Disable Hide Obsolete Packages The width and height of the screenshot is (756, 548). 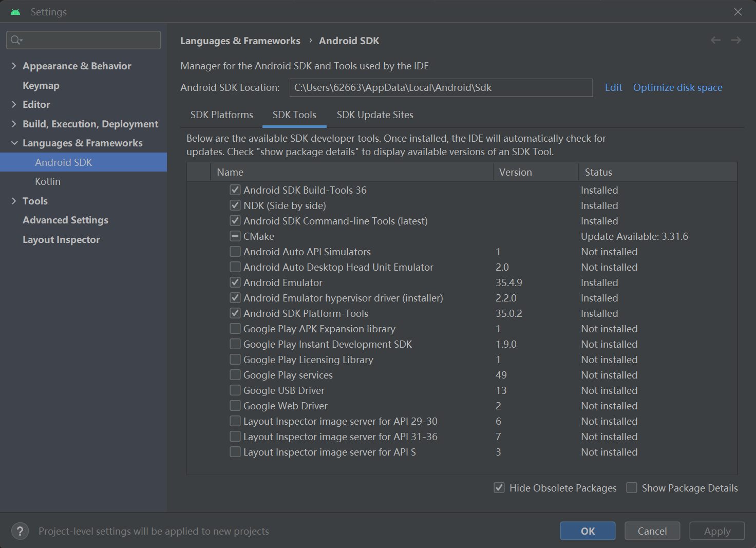[499, 488]
